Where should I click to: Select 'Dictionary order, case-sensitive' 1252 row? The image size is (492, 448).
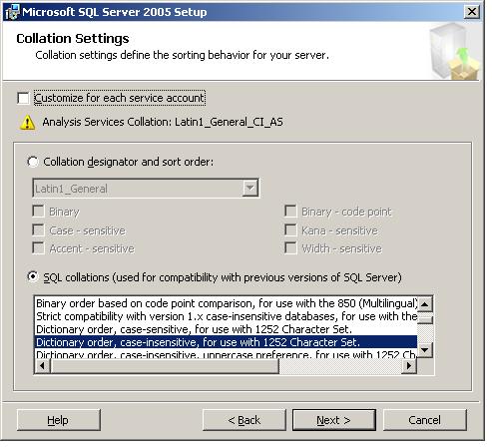click(x=226, y=329)
